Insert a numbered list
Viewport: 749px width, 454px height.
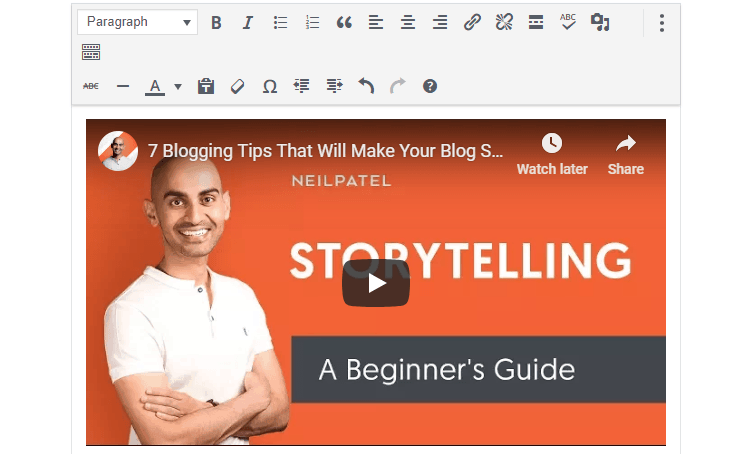[312, 22]
